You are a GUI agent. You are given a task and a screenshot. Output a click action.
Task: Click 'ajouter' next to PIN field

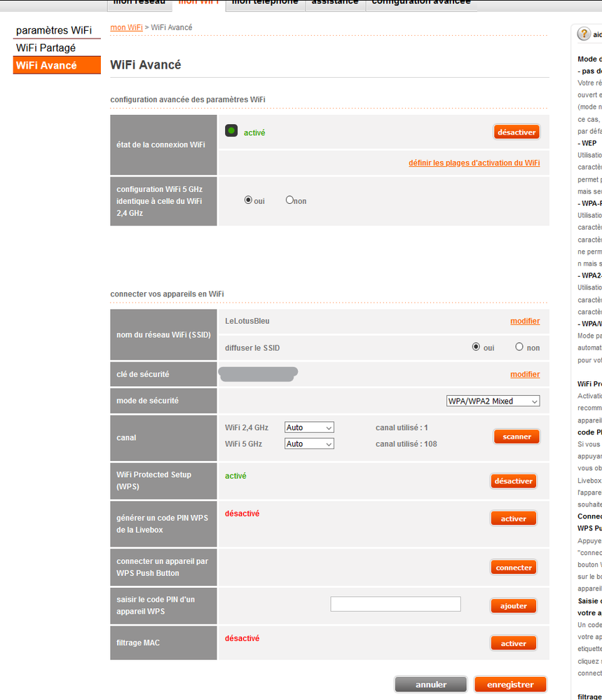pyautogui.click(x=514, y=606)
